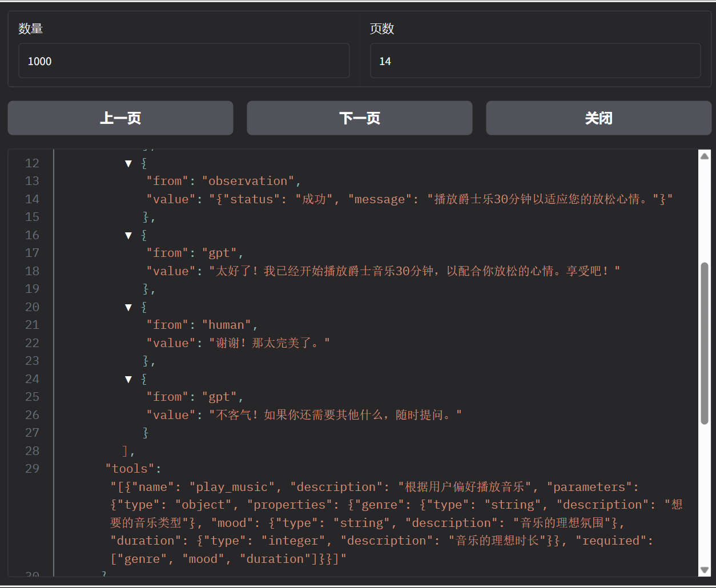Click the 页数 field containing 14
This screenshot has height=588, width=716.
click(535, 61)
